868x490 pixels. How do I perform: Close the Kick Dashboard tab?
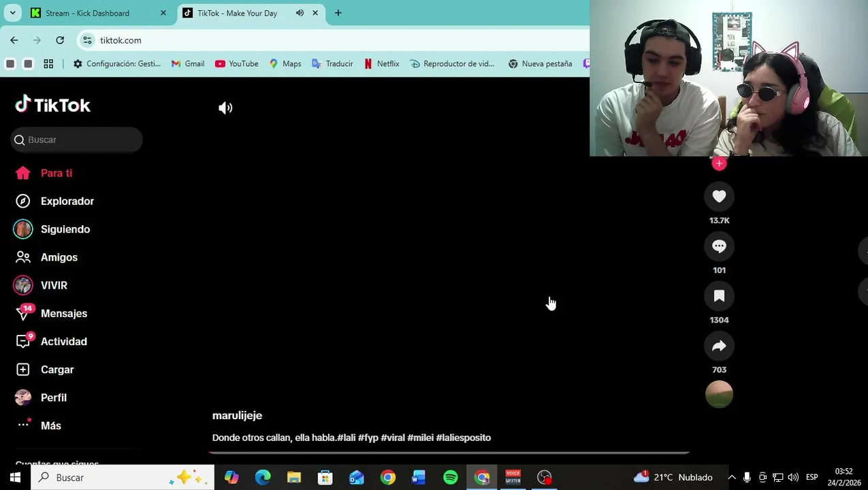tap(163, 13)
